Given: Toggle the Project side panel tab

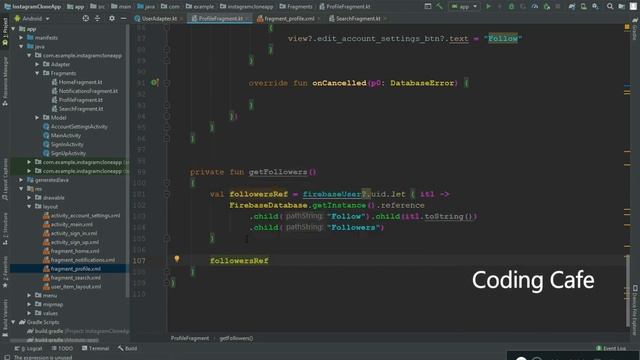Looking at the screenshot, I should 5,33.
